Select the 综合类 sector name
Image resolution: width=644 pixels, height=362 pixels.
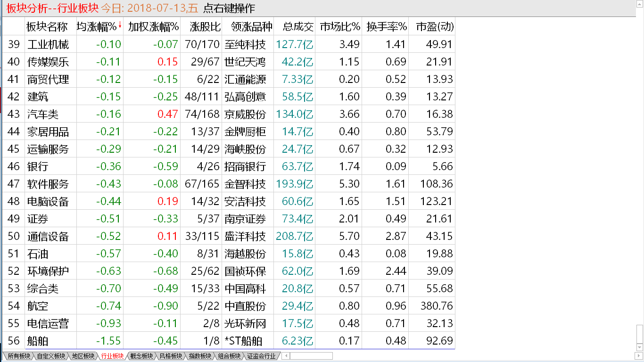43,288
